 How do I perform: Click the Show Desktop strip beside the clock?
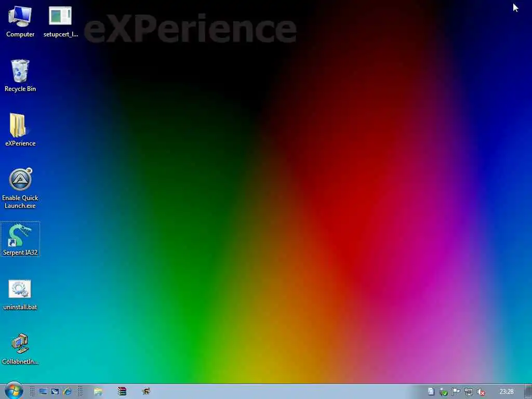(528, 392)
